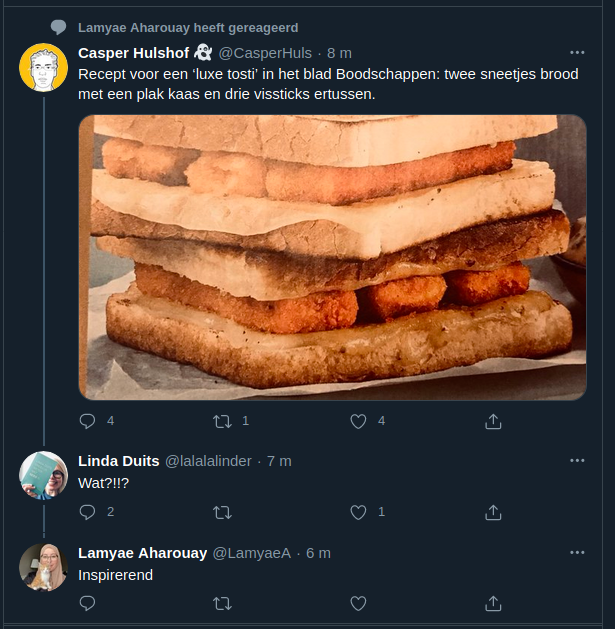Viewport: 615px width, 629px height.
Task: Share Casper Hulshof's tweet
Action: pos(493,421)
